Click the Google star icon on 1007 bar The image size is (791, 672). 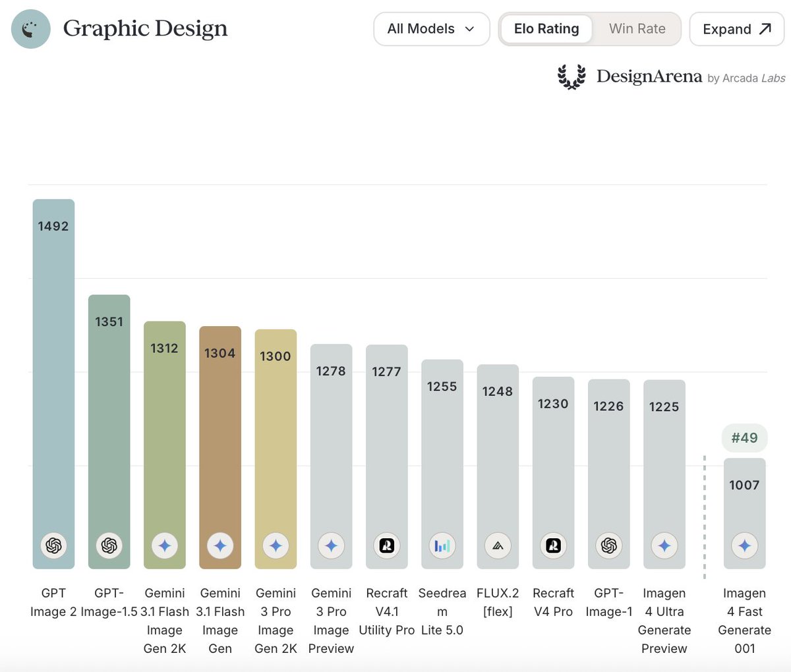745,546
